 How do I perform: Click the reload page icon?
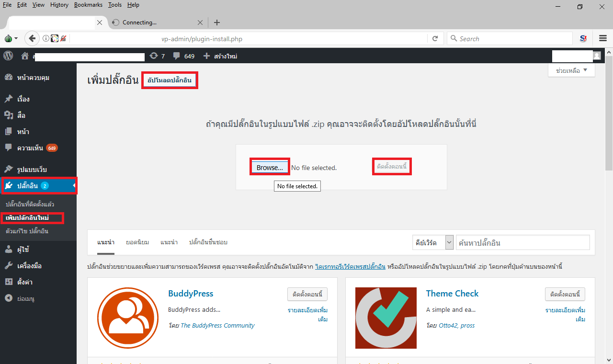pyautogui.click(x=435, y=39)
